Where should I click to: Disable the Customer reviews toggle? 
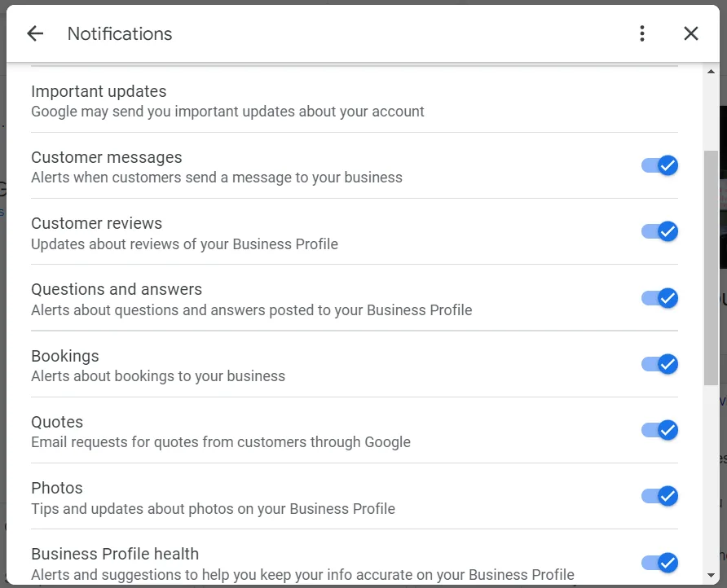[659, 231]
